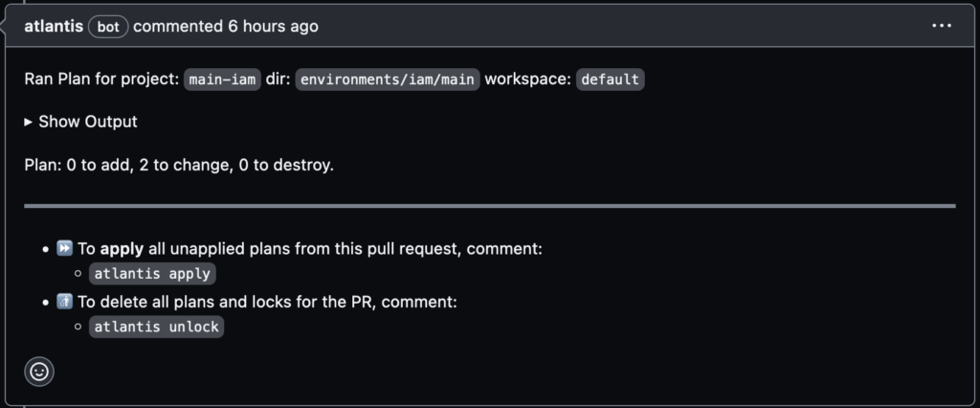980x408 pixels.
Task: Open the comment options three-dot menu
Action: pyautogui.click(x=941, y=26)
